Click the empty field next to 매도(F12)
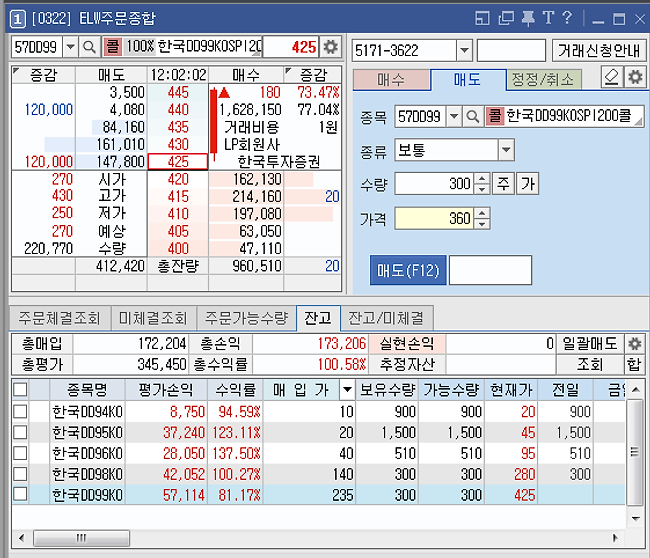The height and width of the screenshot is (558, 650). click(x=490, y=270)
